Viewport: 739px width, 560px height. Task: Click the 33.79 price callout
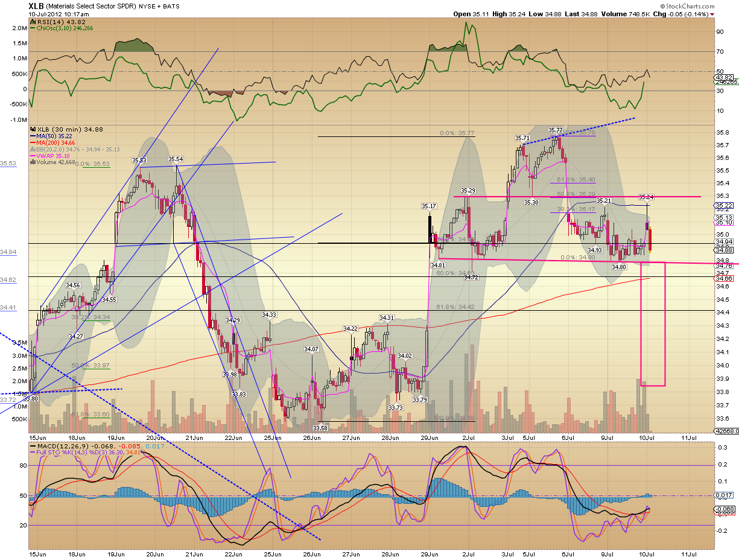pyautogui.click(x=420, y=399)
